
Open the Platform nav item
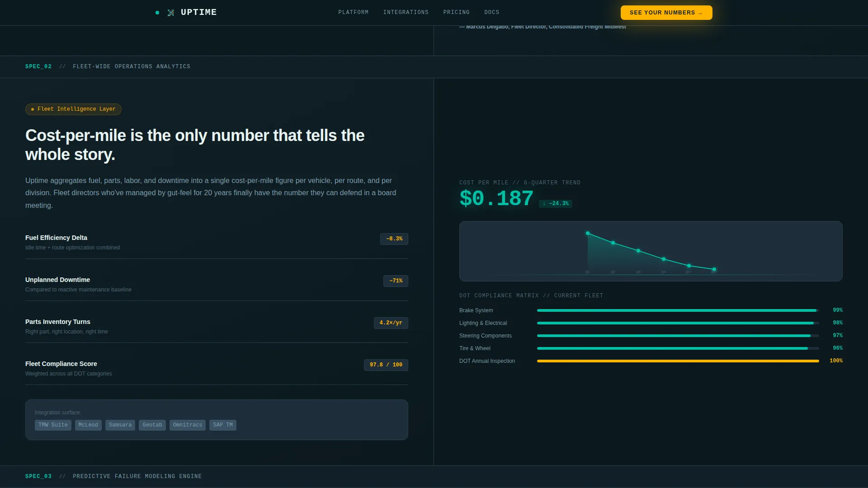pos(354,13)
